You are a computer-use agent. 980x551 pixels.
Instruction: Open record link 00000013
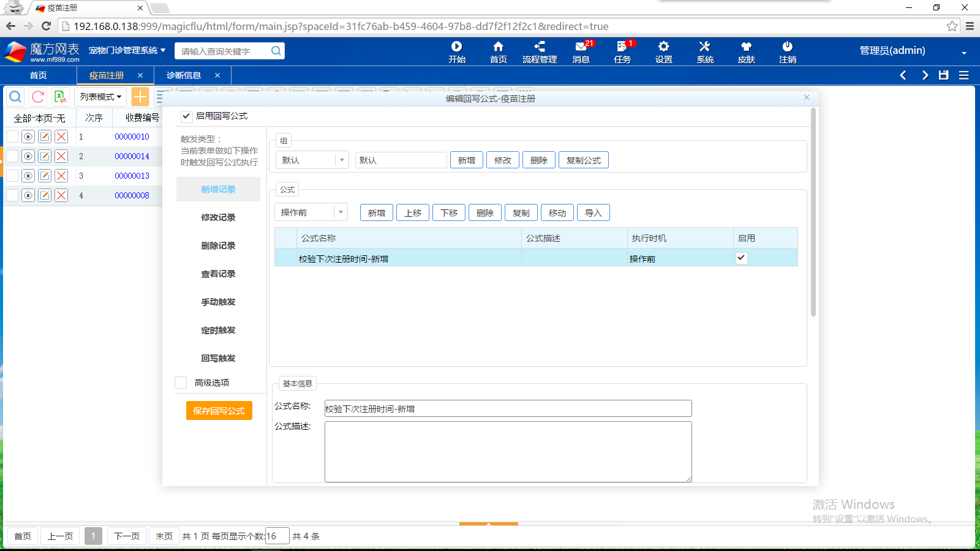[x=132, y=176]
